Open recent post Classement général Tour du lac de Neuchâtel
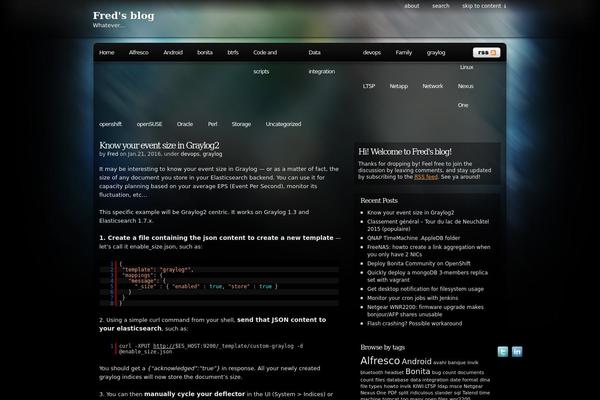This screenshot has width=600, height=400. (428, 225)
